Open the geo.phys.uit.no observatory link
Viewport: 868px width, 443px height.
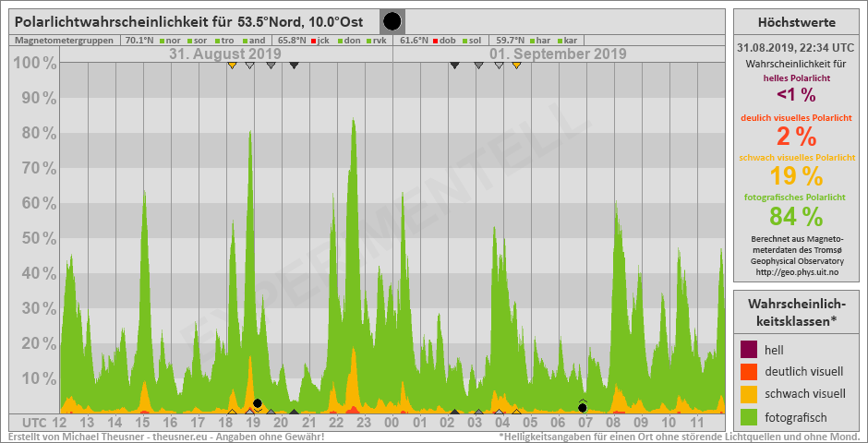click(796, 271)
